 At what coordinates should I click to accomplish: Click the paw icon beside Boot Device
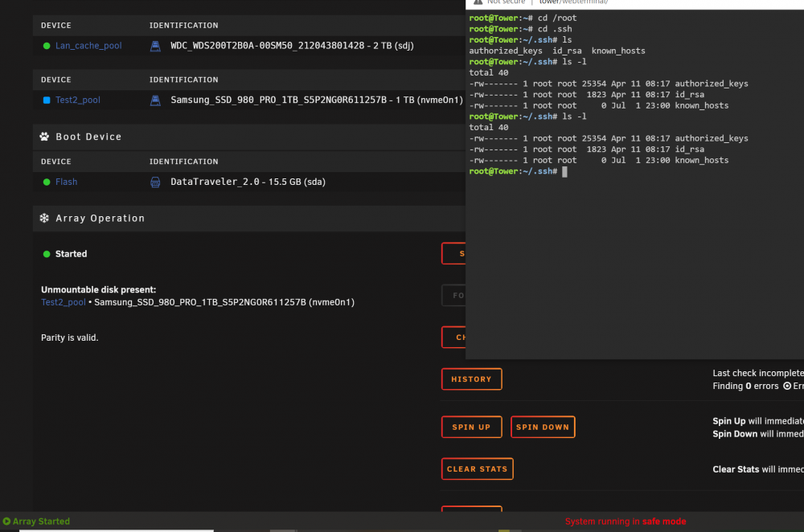point(44,137)
